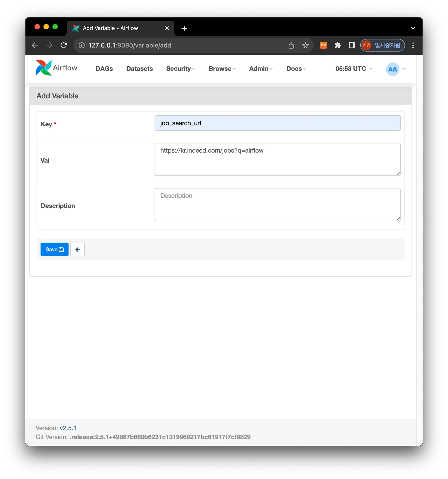Open Chrome's three-dot menu
The height and width of the screenshot is (479, 448).
(x=413, y=45)
